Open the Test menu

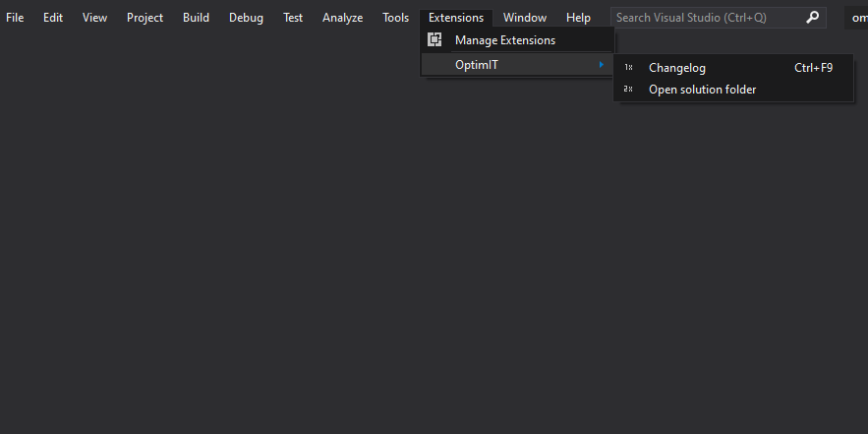(293, 18)
